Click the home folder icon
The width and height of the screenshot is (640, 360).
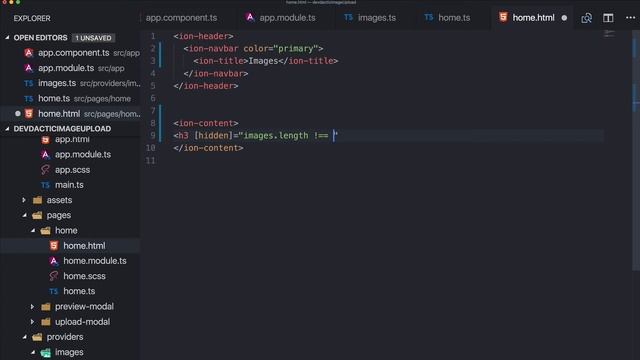[45, 231]
